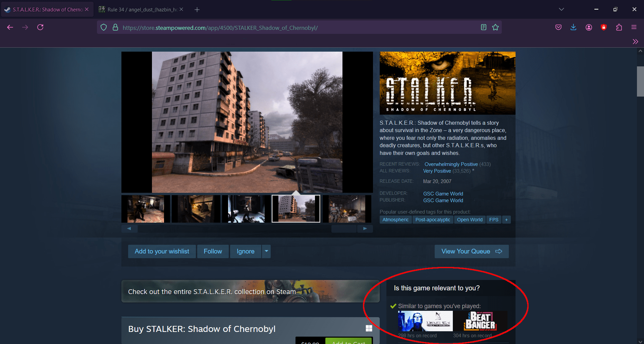Switch to the S.T.A.L.K.E.R. store tab
Image resolution: width=644 pixels, height=344 pixels.
pyautogui.click(x=47, y=10)
